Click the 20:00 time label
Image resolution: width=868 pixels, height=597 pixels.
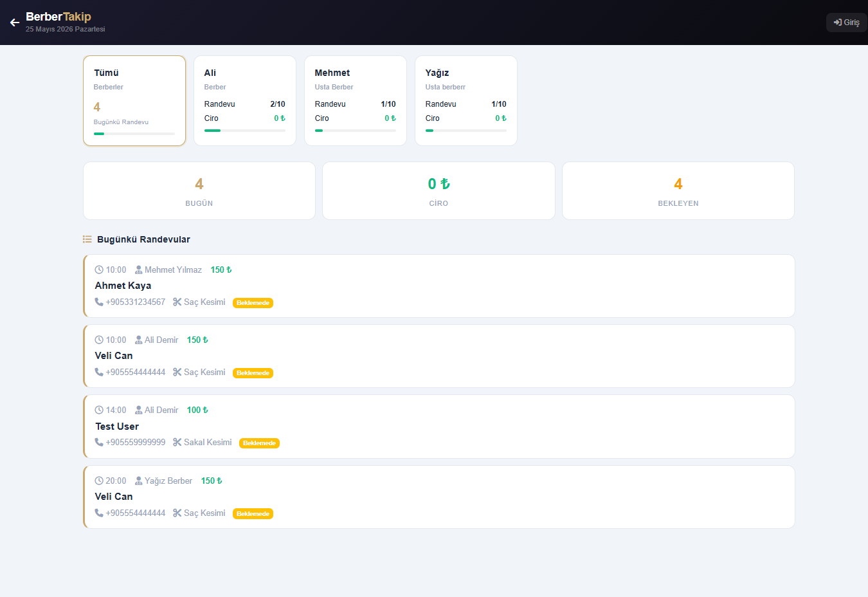tap(116, 481)
